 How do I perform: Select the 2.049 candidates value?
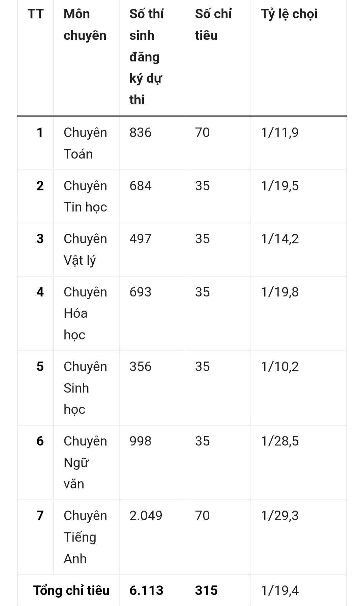146,516
